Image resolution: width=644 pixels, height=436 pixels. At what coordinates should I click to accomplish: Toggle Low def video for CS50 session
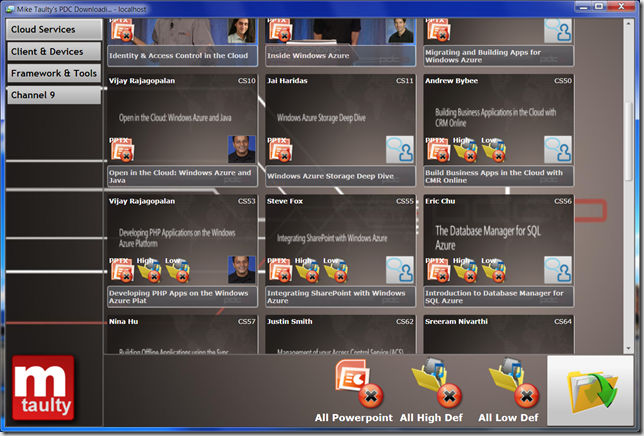(494, 149)
